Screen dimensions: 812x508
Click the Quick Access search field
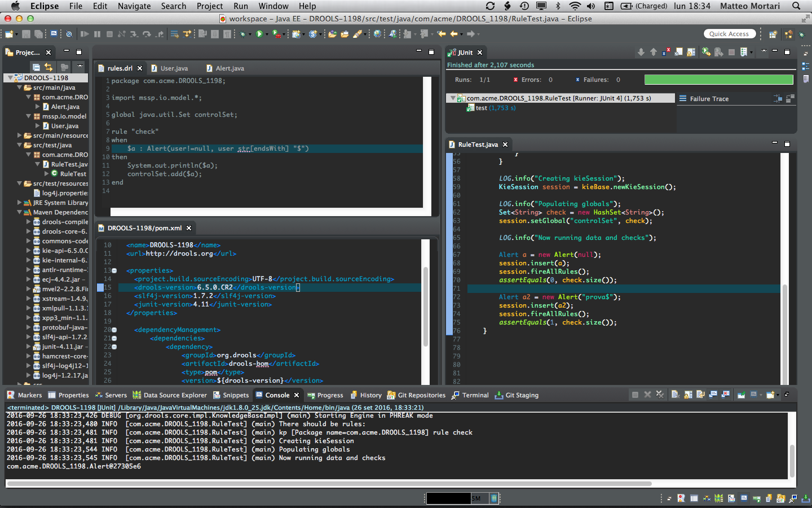pos(729,34)
